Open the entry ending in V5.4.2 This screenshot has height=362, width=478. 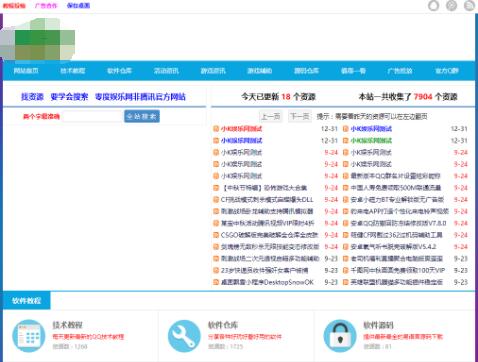tap(393, 247)
